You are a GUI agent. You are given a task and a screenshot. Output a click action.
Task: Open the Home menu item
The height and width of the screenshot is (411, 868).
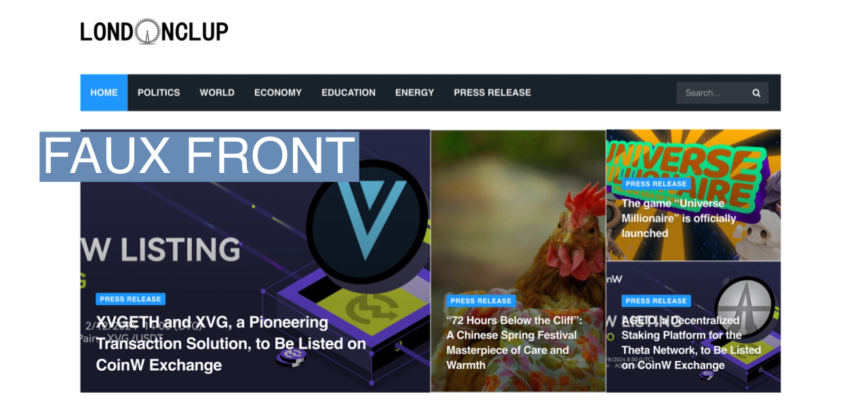point(104,92)
